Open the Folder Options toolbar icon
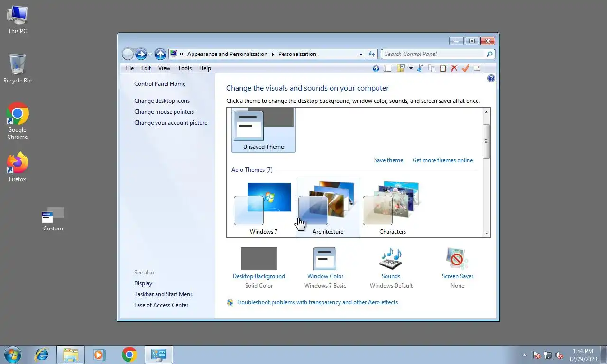 [x=401, y=68]
